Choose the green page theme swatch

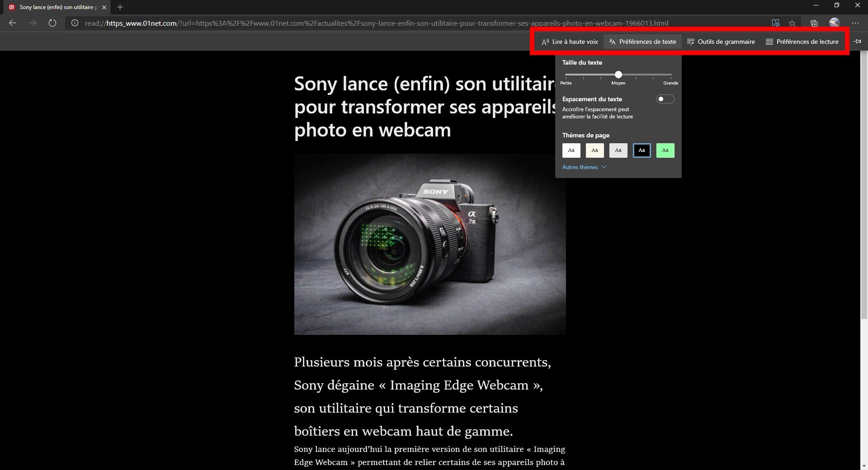click(x=665, y=150)
